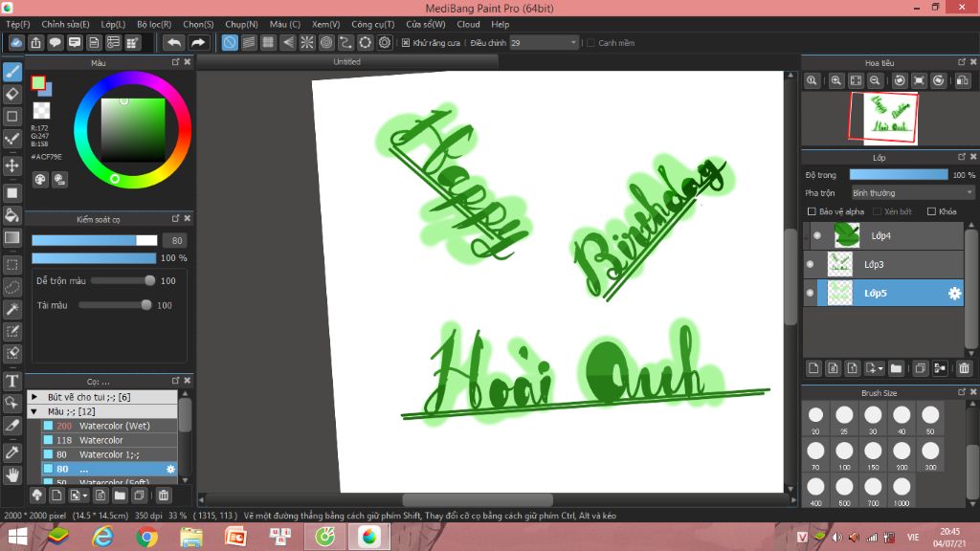The height and width of the screenshot is (551, 980).
Task: Delete selected brush with trash icon
Action: click(x=163, y=496)
